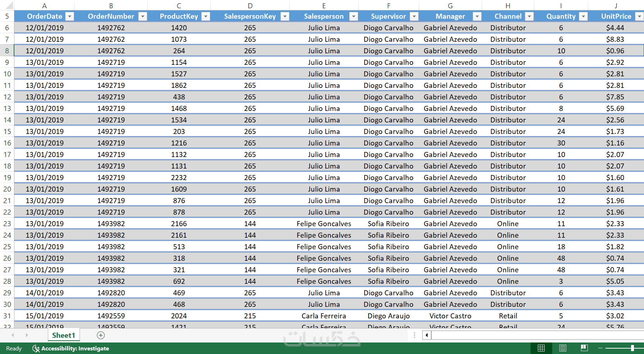Select order date 14/01/2019 in row 29
The image size is (644, 354).
(x=44, y=293)
